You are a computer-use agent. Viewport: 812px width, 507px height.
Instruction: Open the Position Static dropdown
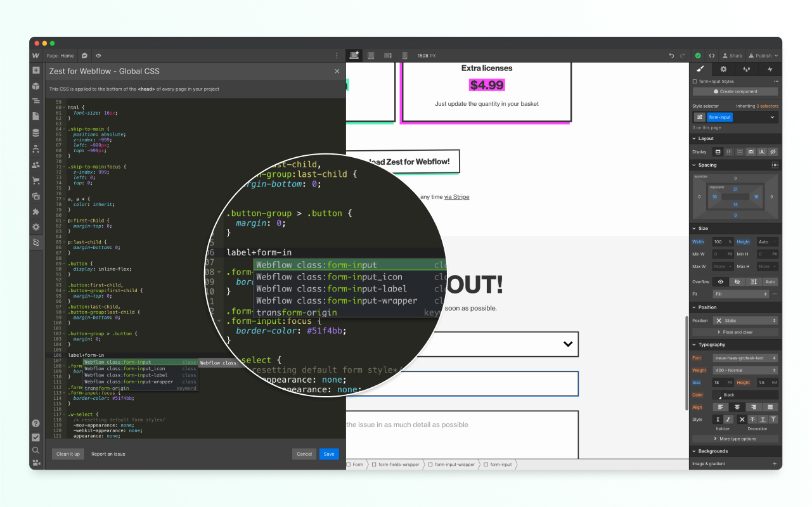coord(745,321)
